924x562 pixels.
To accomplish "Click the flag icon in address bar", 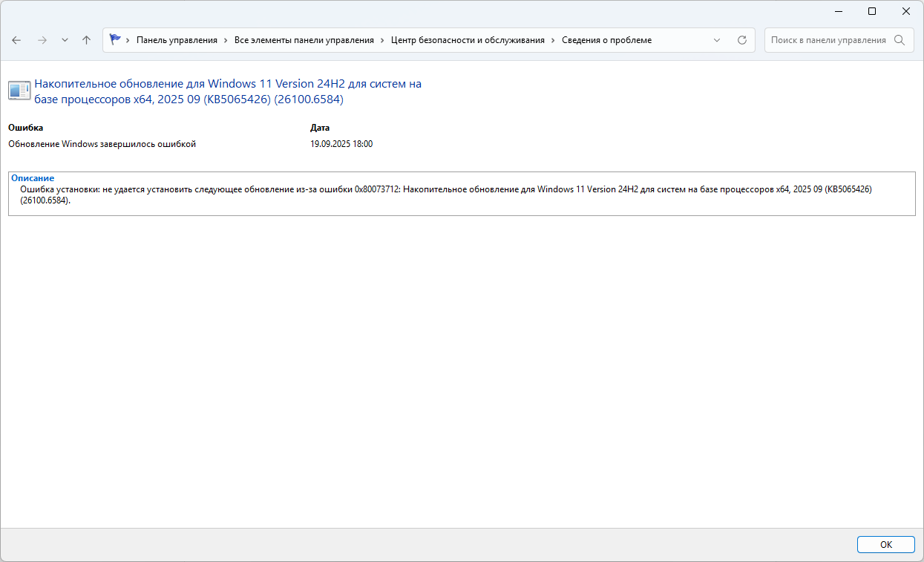I will [115, 40].
